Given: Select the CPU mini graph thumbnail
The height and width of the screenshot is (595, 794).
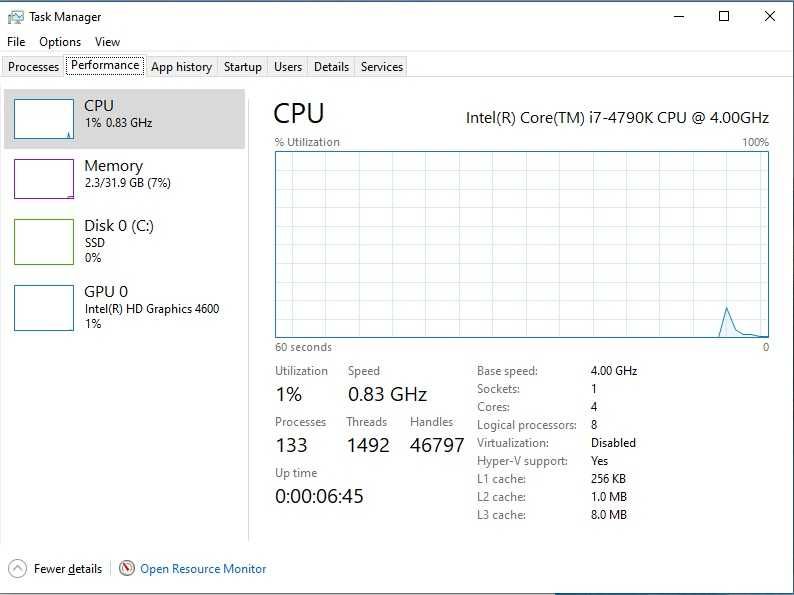Looking at the screenshot, I should (44, 119).
